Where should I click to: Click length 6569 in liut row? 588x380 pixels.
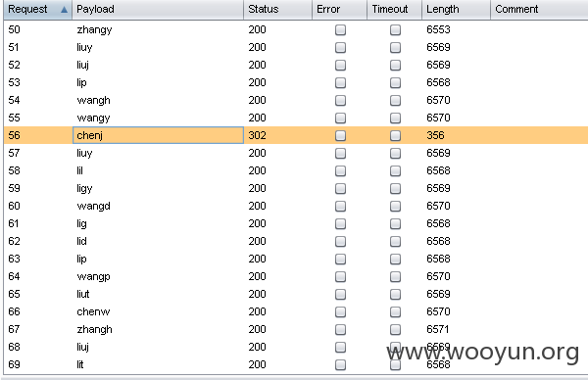[x=438, y=294]
